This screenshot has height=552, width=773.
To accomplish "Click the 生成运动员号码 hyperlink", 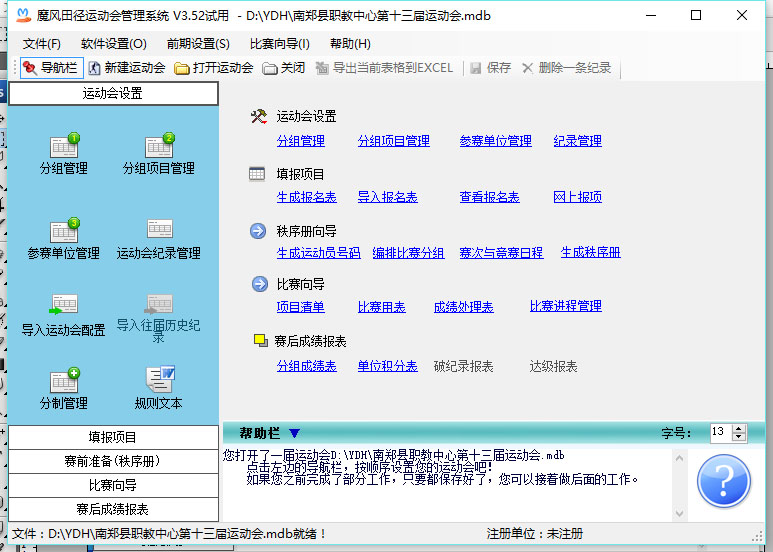I will click(x=318, y=253).
